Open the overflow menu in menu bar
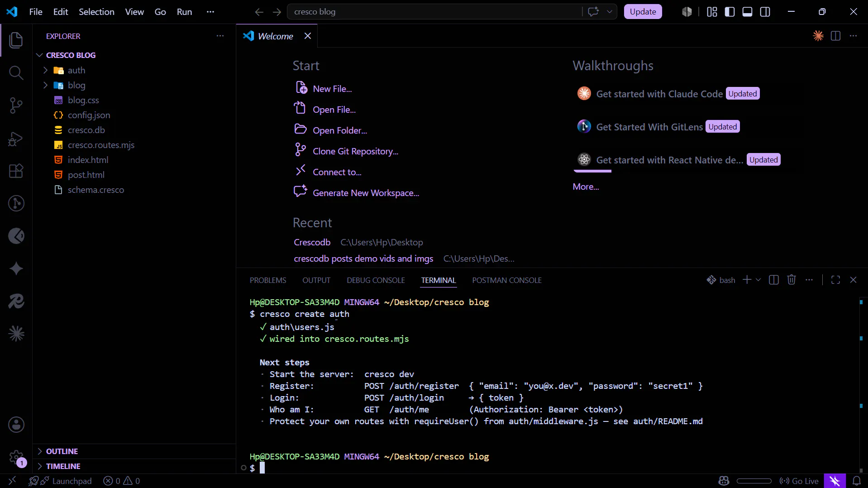Viewport: 868px width, 488px height. point(210,12)
